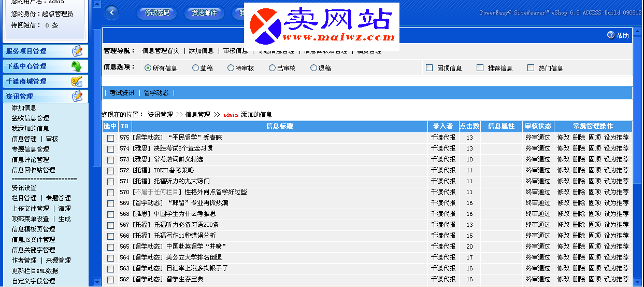
Task: Open article TOEFL备考策略
Action: (x=174, y=171)
